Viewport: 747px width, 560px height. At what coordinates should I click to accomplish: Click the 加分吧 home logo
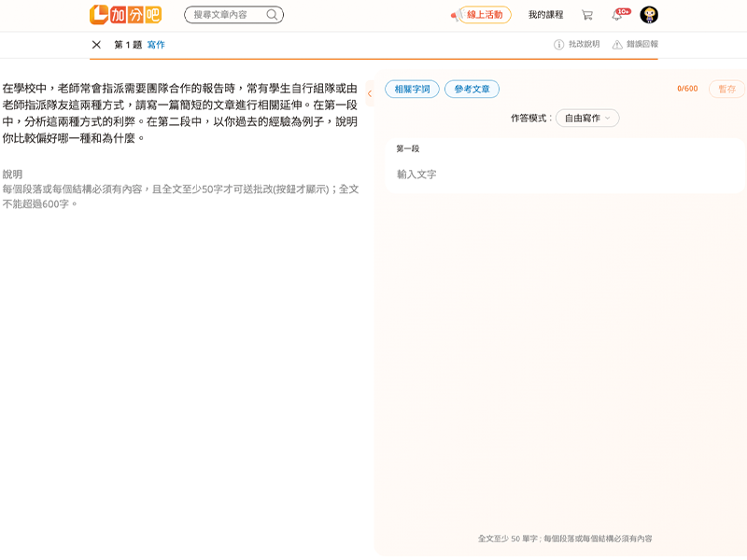[x=125, y=15]
